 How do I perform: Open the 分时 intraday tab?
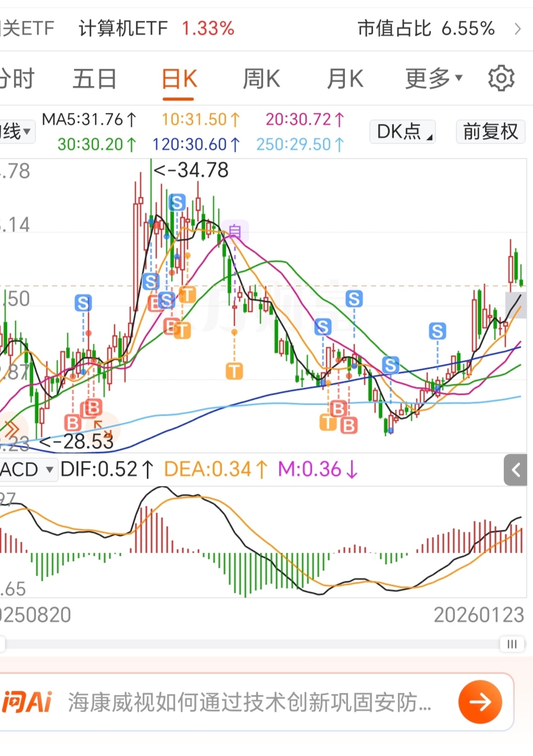click(17, 80)
